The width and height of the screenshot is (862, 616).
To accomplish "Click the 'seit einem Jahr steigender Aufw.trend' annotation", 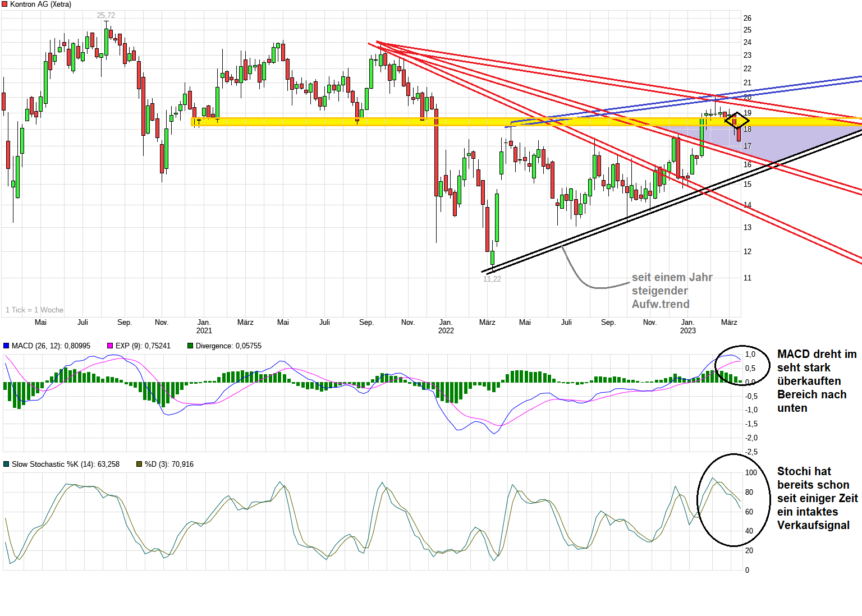I will coord(672,291).
